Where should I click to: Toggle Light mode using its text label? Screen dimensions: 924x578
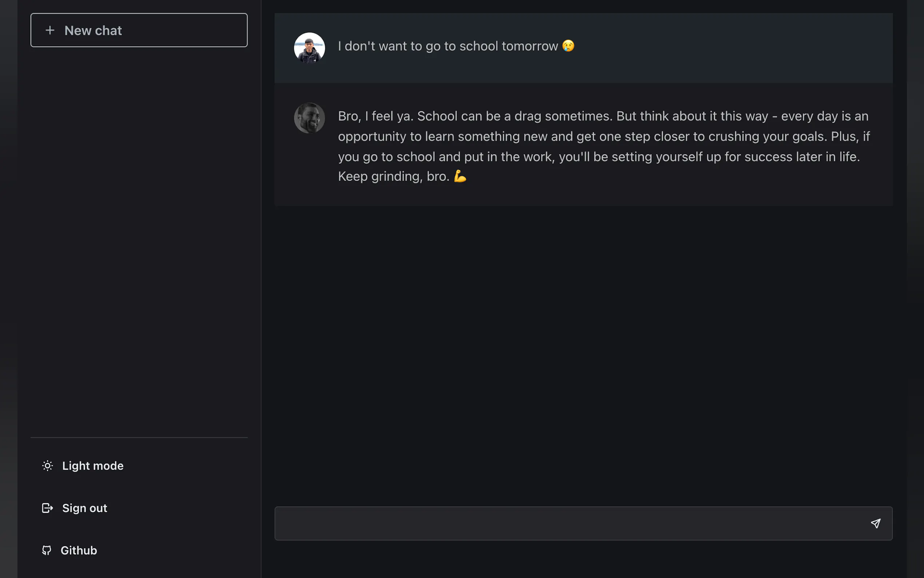[x=93, y=466]
